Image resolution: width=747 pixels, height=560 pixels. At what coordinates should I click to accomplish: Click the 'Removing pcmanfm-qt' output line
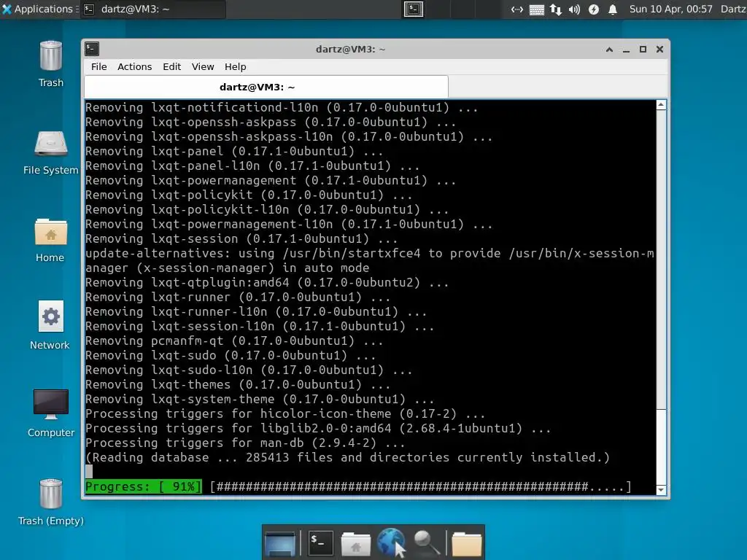(x=234, y=341)
